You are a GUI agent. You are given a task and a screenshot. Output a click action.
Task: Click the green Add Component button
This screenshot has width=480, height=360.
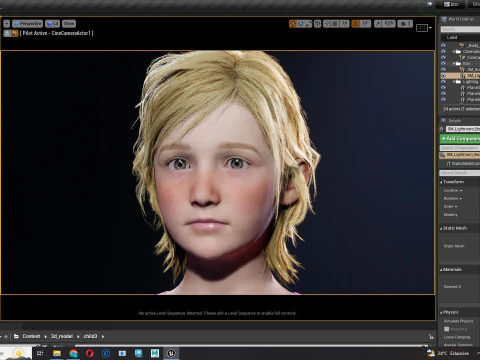(460, 138)
